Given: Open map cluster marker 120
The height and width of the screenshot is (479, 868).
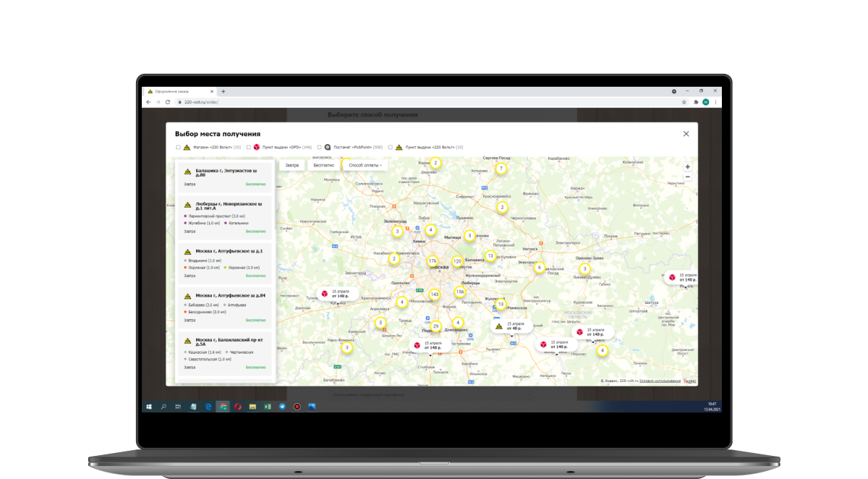Looking at the screenshot, I should tap(457, 261).
